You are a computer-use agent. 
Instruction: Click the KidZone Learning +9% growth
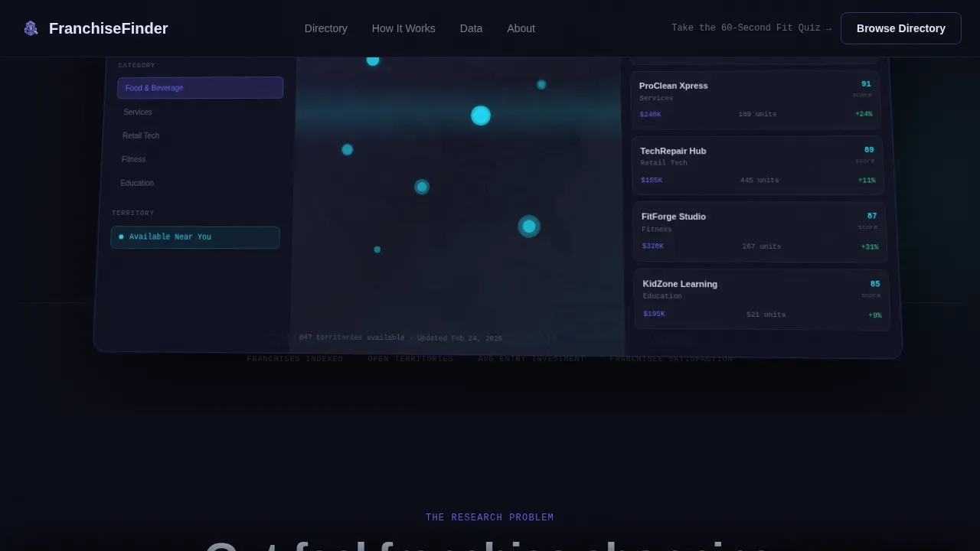coord(875,315)
